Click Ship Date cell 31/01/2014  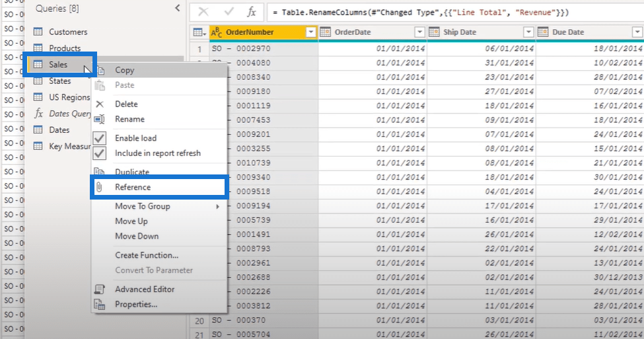tap(482, 63)
